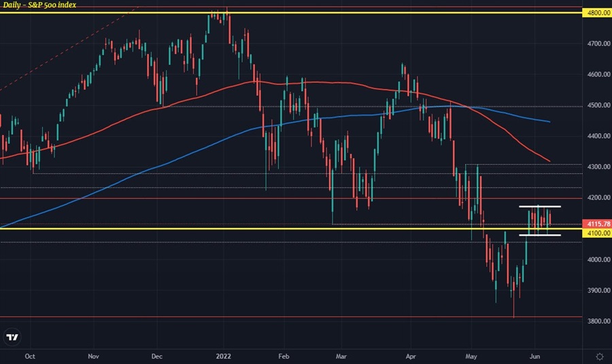Viewport: 612px width, 364px height.
Task: Click the Oct label on time axis
Action: click(x=30, y=357)
